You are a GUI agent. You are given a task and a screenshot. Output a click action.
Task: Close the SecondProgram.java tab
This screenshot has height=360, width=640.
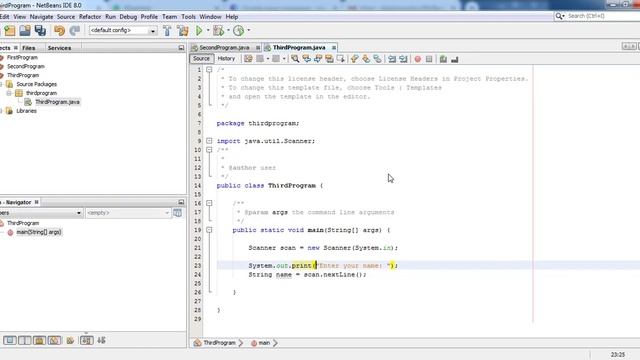258,48
